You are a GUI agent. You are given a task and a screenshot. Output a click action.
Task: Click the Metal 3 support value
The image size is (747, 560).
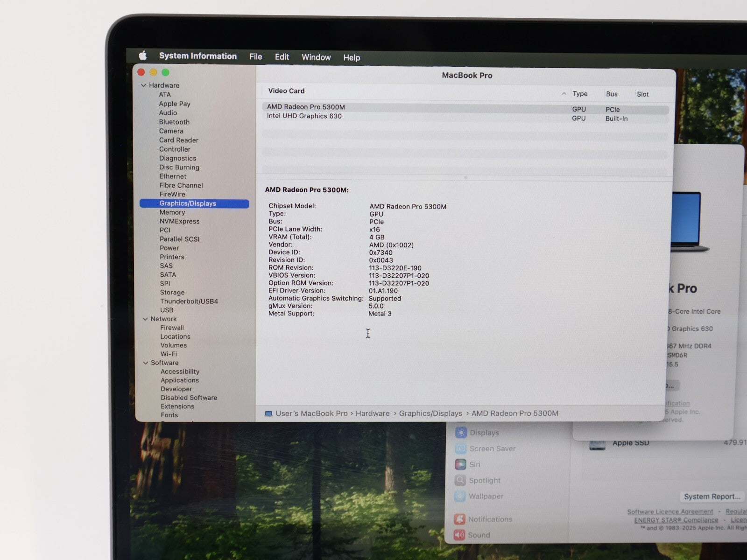[380, 314]
